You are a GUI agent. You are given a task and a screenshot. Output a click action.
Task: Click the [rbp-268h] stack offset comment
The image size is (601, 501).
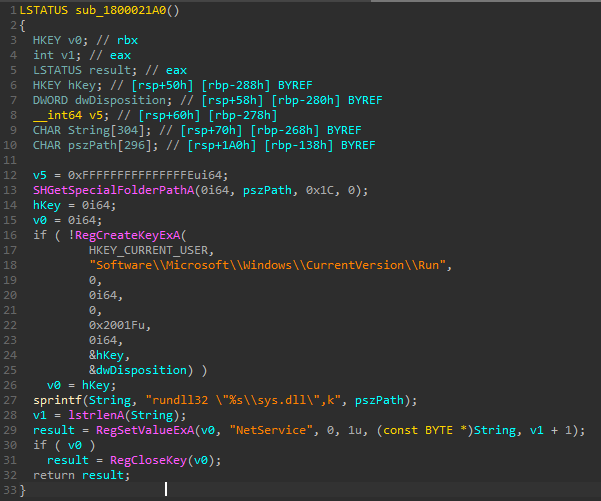pyautogui.click(x=285, y=130)
